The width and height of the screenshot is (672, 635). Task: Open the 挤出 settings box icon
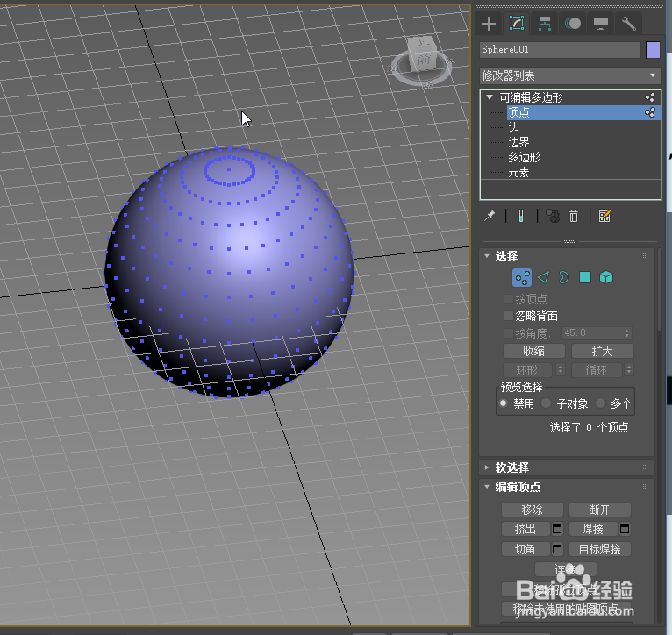(557, 530)
